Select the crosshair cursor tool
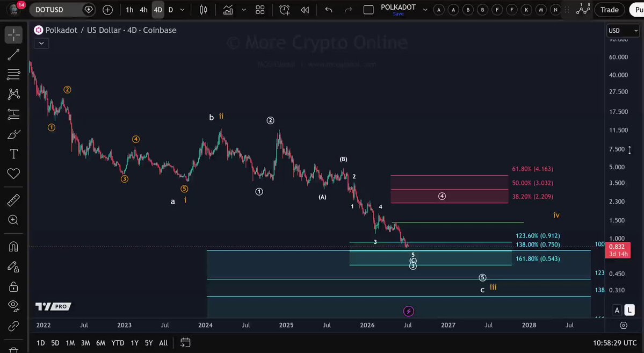This screenshot has width=644, height=353. (13, 35)
